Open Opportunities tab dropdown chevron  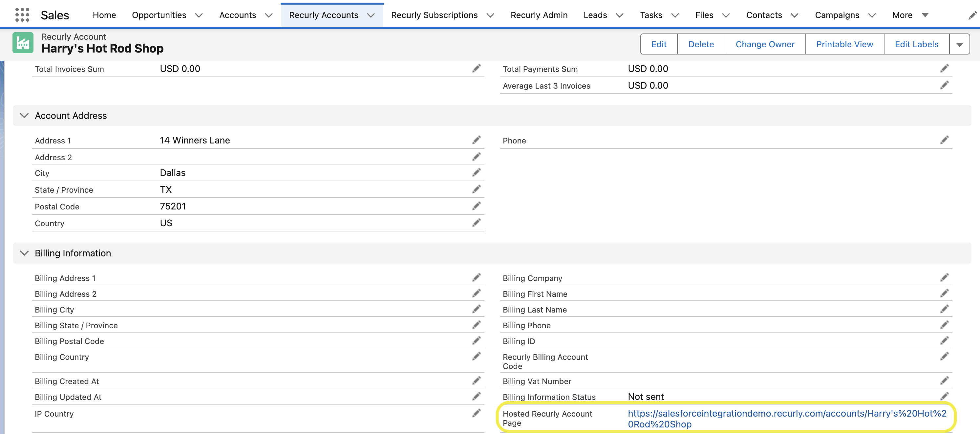(x=199, y=15)
